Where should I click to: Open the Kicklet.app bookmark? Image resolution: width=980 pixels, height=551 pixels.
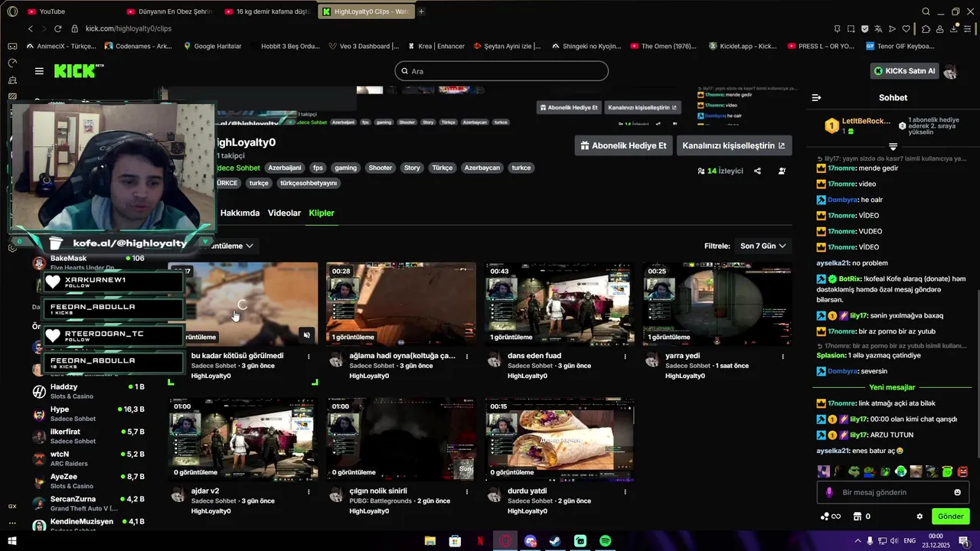742,46
